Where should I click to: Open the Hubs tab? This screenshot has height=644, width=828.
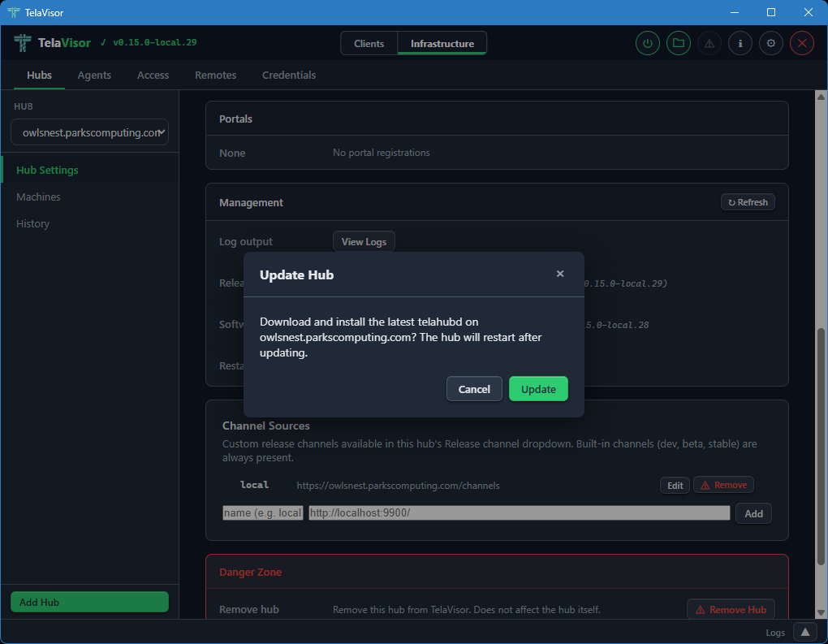tap(39, 75)
